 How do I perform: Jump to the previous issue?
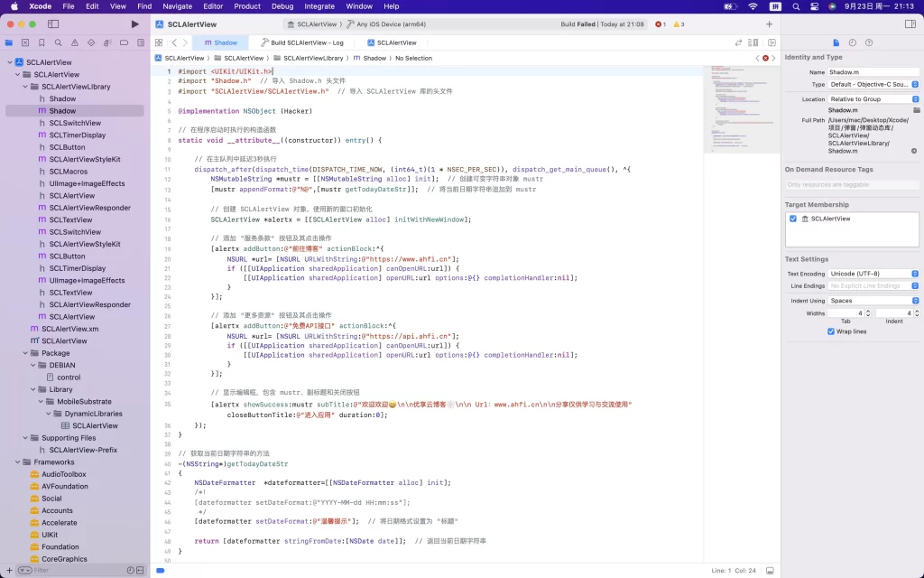click(757, 58)
